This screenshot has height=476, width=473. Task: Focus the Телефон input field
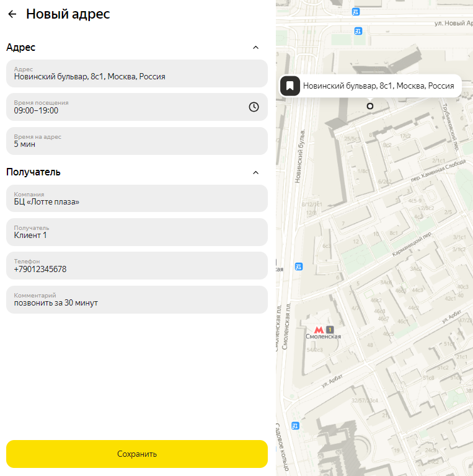click(x=137, y=266)
